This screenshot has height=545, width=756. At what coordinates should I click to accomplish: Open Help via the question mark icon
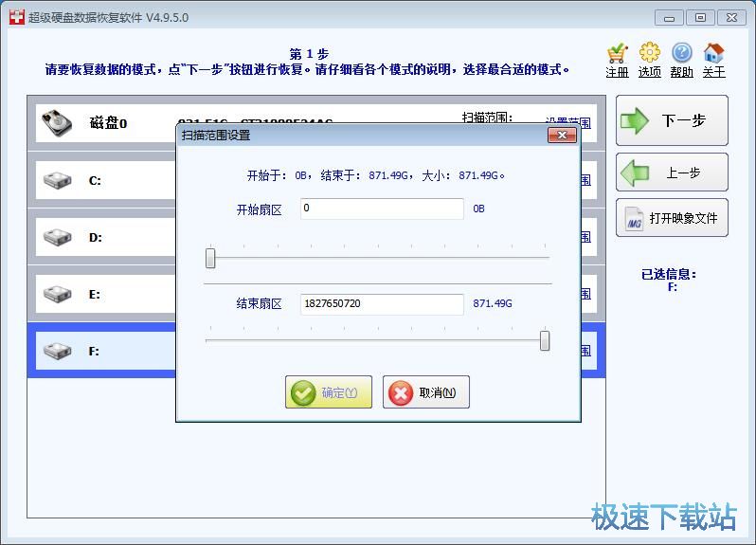point(682,52)
